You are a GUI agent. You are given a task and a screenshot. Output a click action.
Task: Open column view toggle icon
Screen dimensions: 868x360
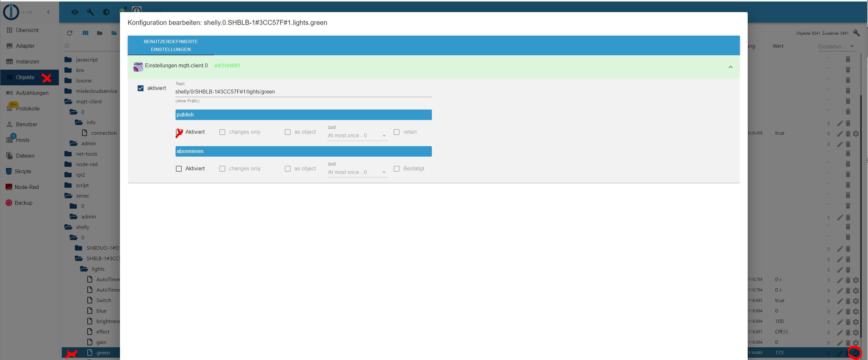(85, 33)
